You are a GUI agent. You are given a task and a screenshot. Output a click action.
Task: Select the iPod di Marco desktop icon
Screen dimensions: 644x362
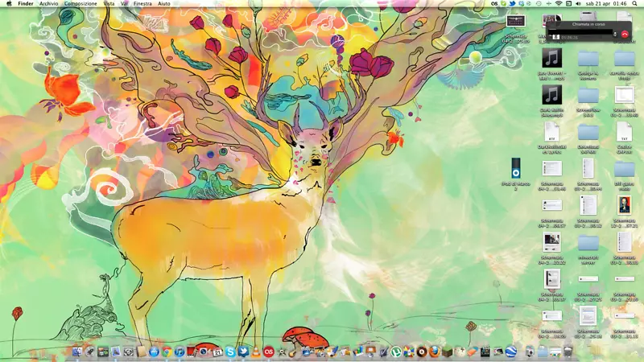(515, 168)
